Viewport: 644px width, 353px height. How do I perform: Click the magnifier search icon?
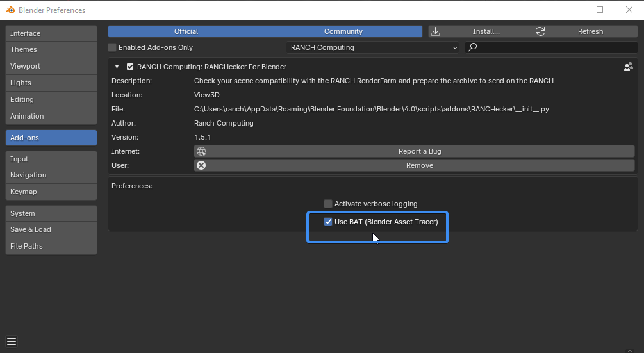[x=472, y=47]
